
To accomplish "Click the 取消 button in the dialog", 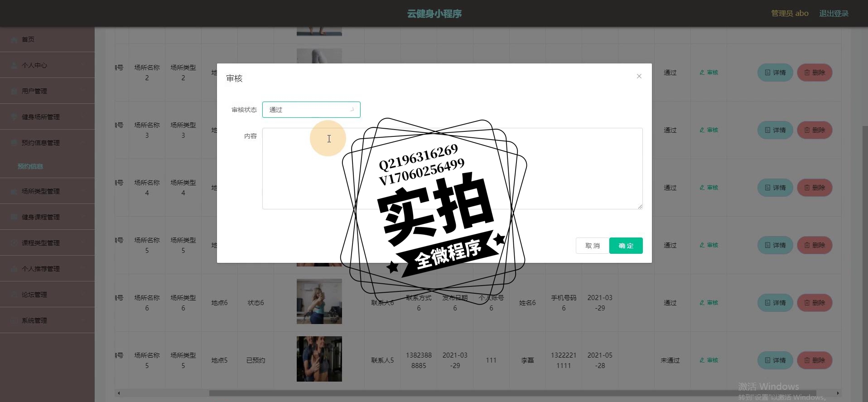I will click(x=592, y=246).
